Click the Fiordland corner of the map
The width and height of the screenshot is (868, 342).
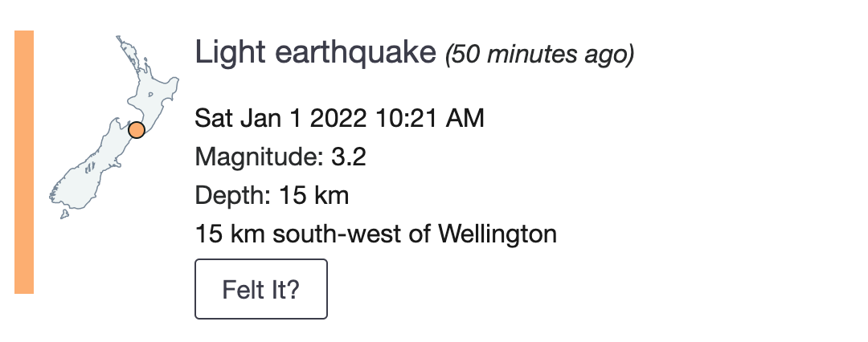[55, 193]
